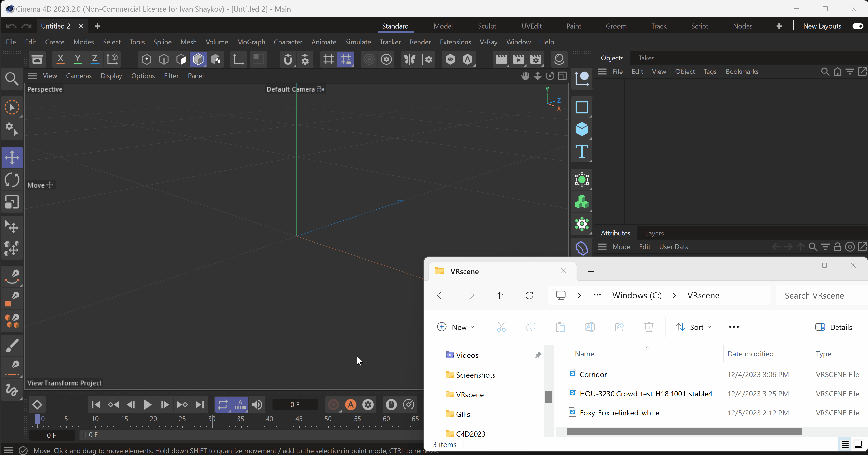Add a MoText object from the right sidebar
Screen dimensions: 868x455
pyautogui.click(x=582, y=152)
